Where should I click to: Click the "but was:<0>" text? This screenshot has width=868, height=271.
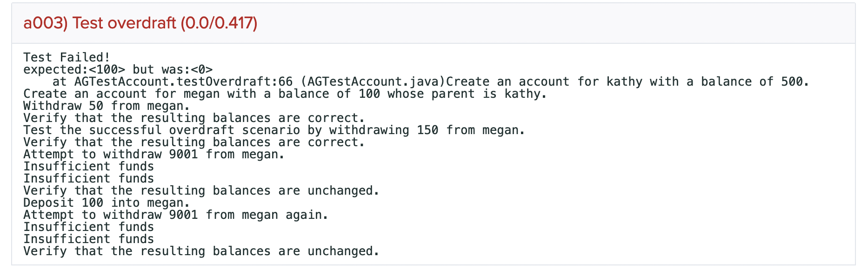(x=173, y=69)
